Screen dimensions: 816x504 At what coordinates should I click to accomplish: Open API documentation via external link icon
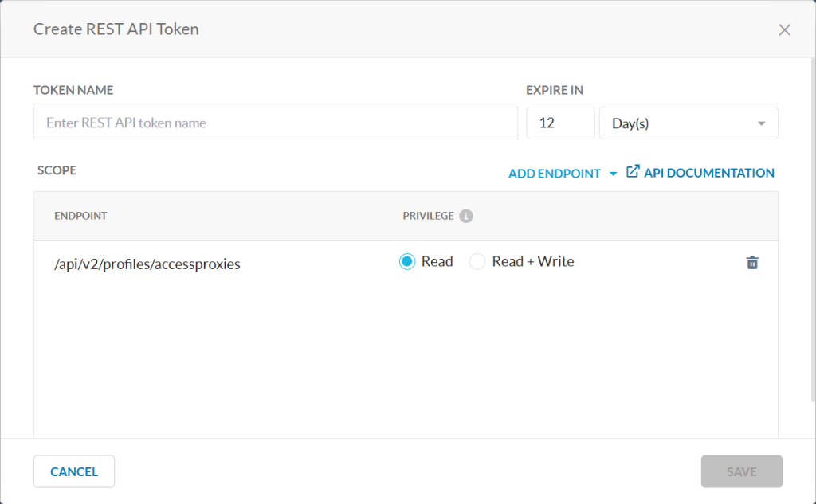pos(632,170)
